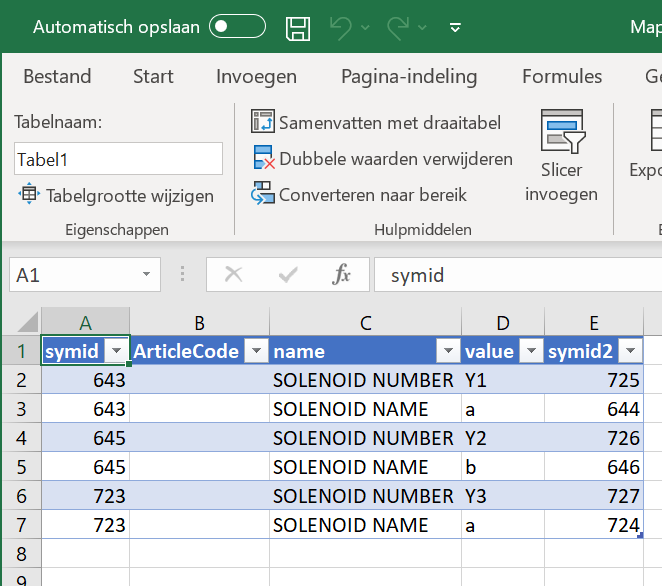Click Dubbele waarden verwijderen

click(x=395, y=159)
